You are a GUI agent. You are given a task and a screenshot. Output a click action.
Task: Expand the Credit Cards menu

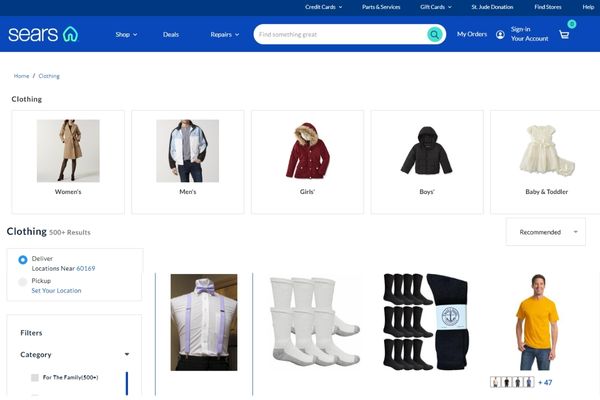[x=323, y=7]
